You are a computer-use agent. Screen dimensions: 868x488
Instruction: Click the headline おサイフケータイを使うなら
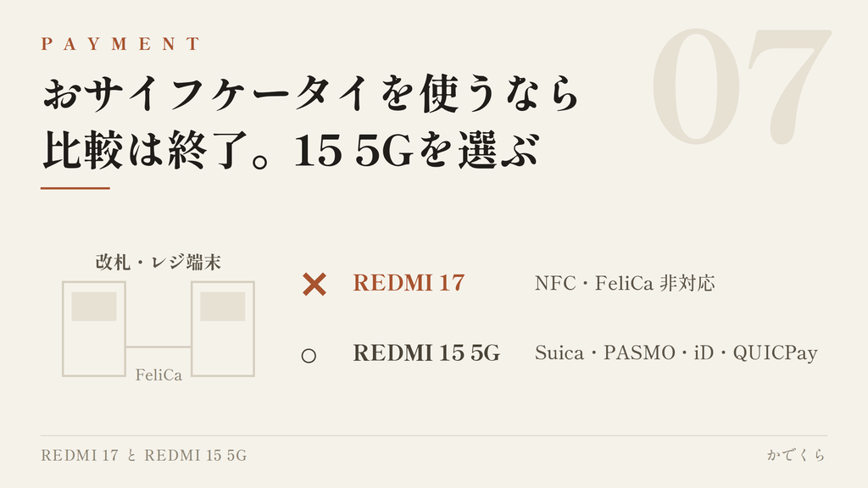pos(311,93)
